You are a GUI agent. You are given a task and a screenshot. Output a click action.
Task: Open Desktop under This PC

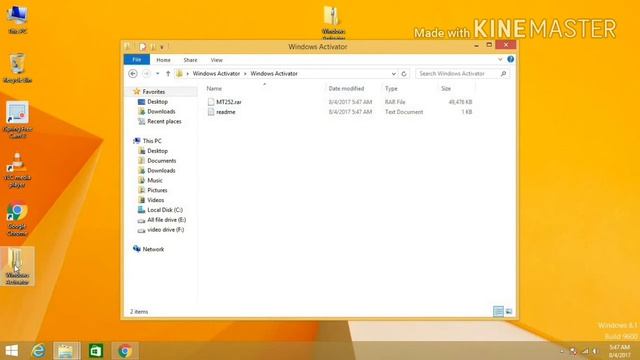[157, 151]
